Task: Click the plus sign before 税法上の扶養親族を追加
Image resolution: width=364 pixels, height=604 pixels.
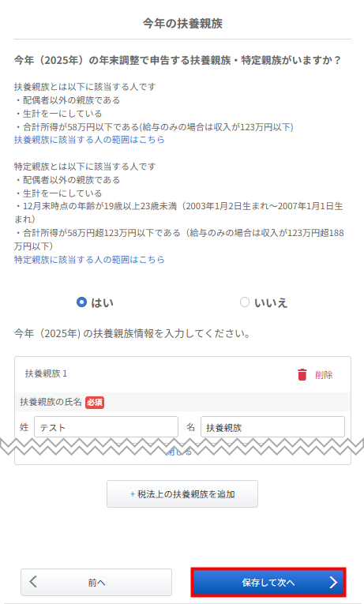Action: point(133,494)
